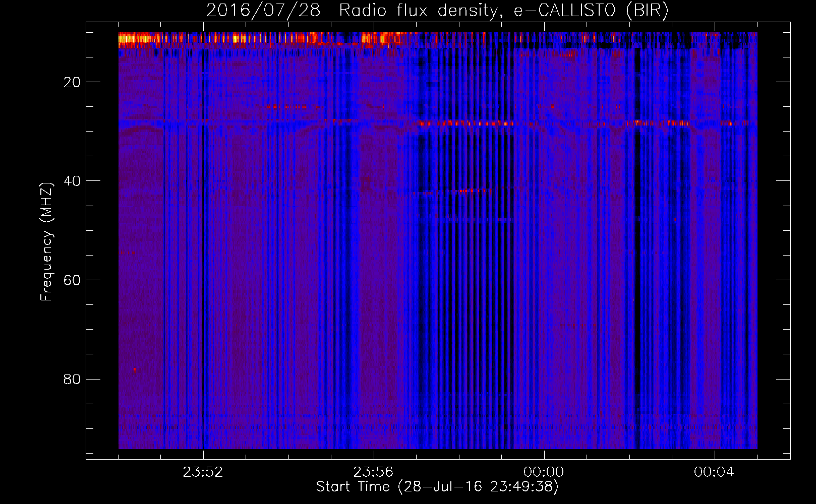
Task: Click the 'Start Time (28-Jul-16 23:49:38)' label
Action: pos(437,487)
